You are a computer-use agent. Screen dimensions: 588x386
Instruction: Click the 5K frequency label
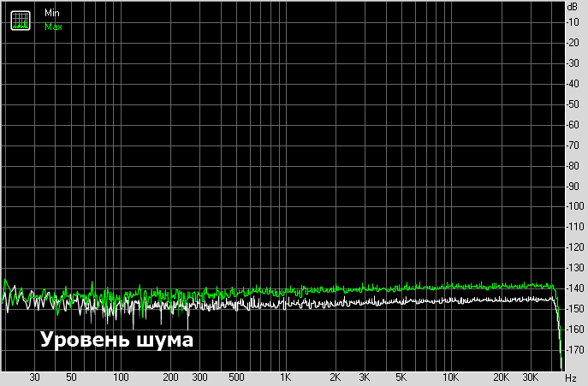(x=401, y=377)
